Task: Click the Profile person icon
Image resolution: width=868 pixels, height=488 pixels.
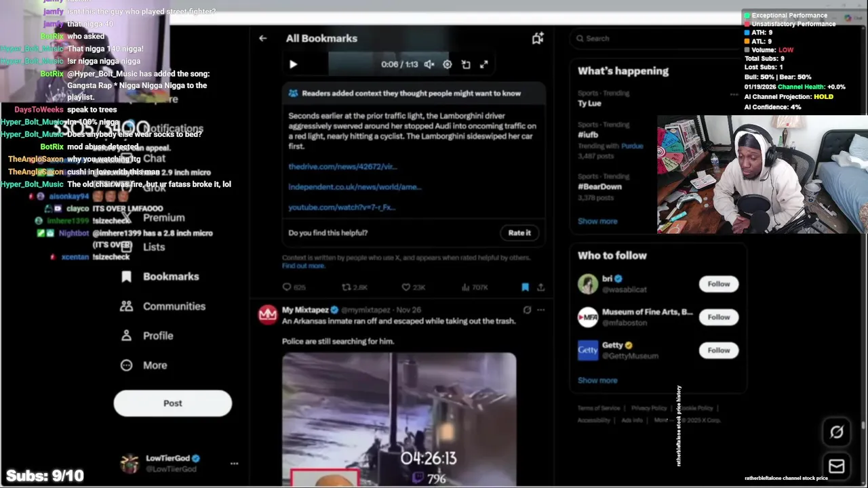Action: pyautogui.click(x=126, y=335)
